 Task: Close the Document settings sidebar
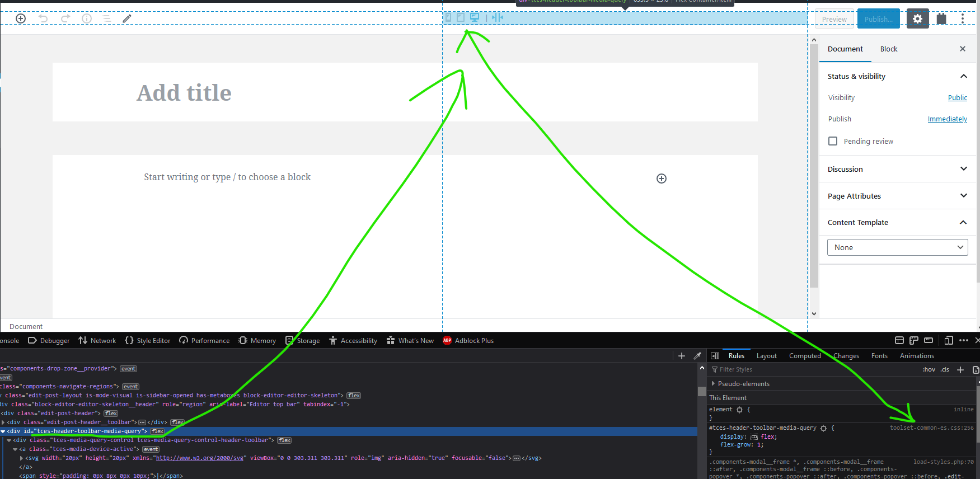[963, 49]
